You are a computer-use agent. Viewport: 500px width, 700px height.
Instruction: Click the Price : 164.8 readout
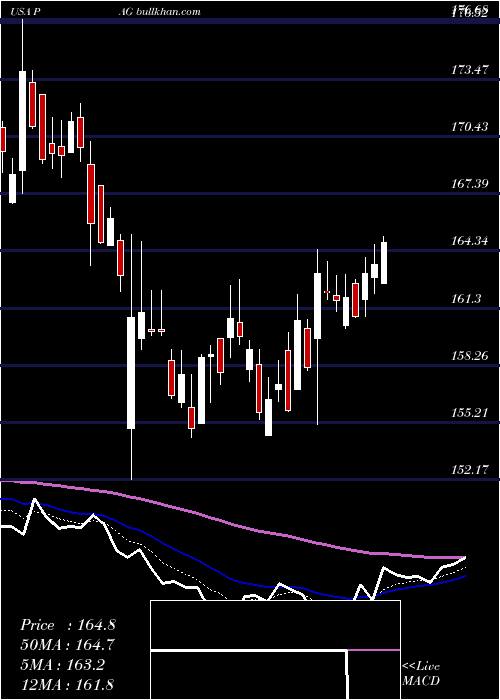pyautogui.click(x=68, y=625)
